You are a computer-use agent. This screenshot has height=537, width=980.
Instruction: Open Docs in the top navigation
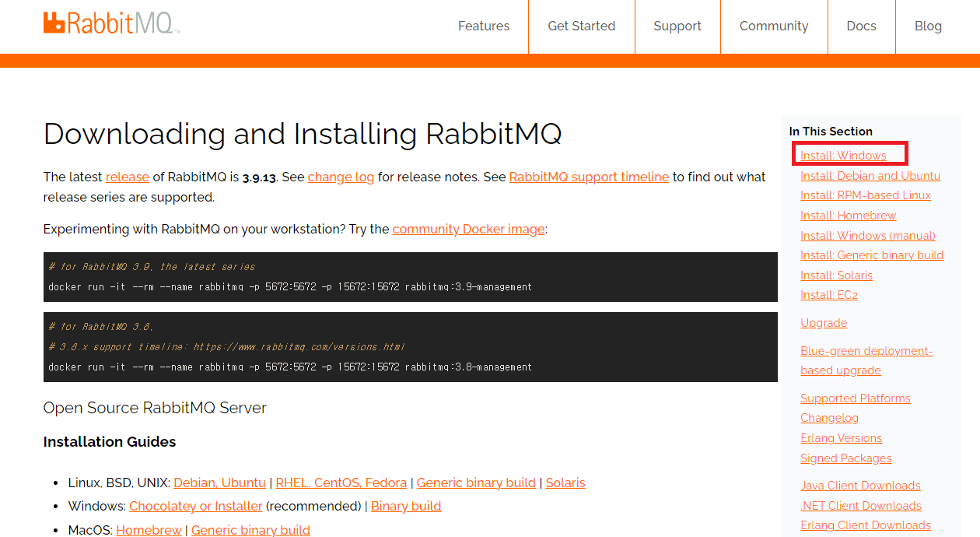pyautogui.click(x=862, y=26)
